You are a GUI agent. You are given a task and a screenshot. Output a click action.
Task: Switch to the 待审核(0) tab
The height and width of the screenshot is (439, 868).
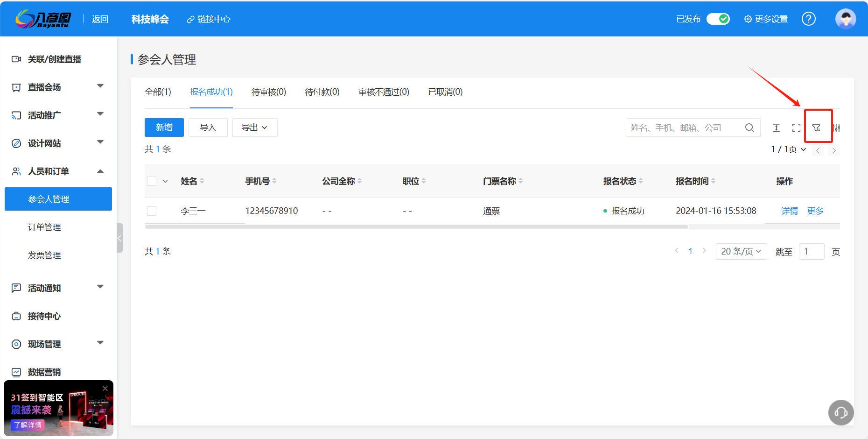[268, 92]
